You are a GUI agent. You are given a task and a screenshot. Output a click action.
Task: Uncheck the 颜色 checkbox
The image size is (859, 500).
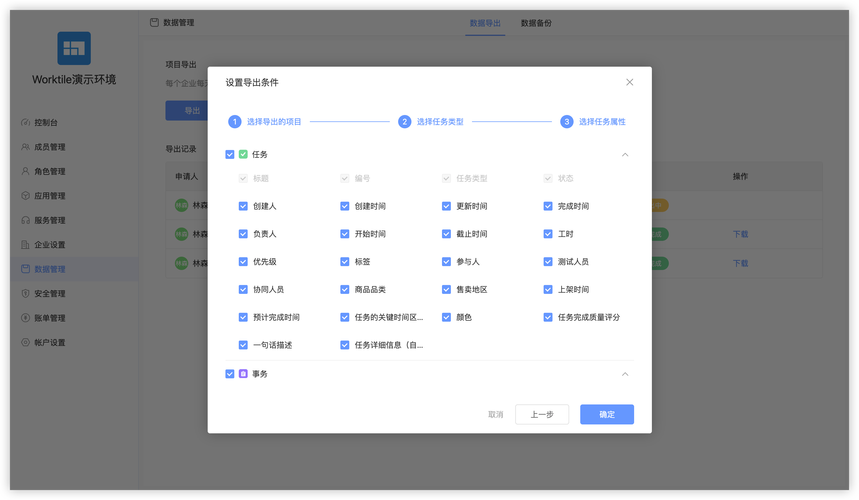[446, 317]
